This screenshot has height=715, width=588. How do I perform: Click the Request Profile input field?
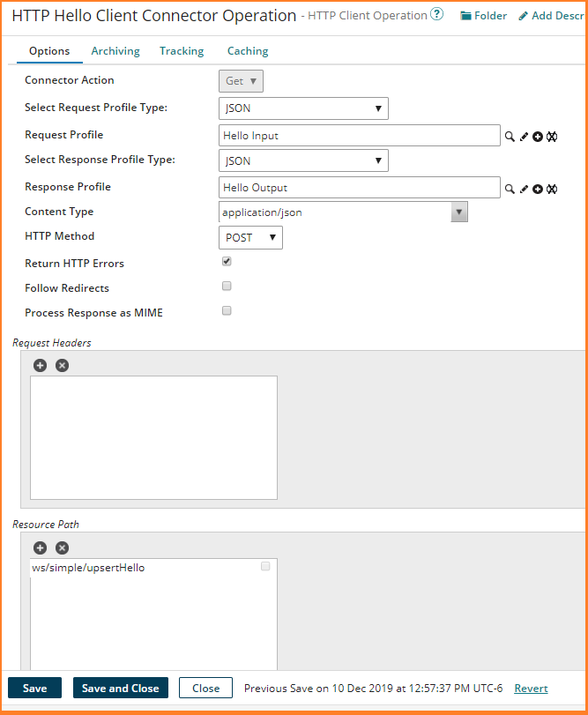click(x=360, y=136)
